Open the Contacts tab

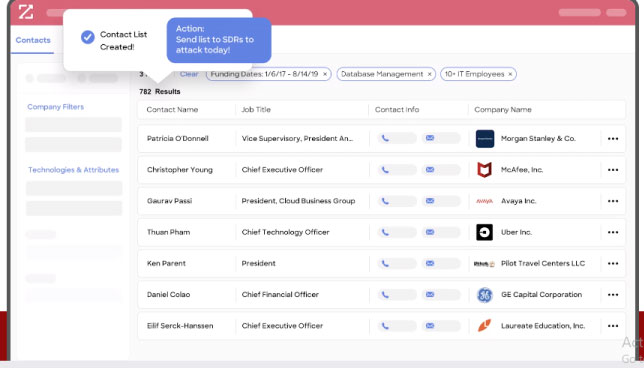click(x=33, y=40)
